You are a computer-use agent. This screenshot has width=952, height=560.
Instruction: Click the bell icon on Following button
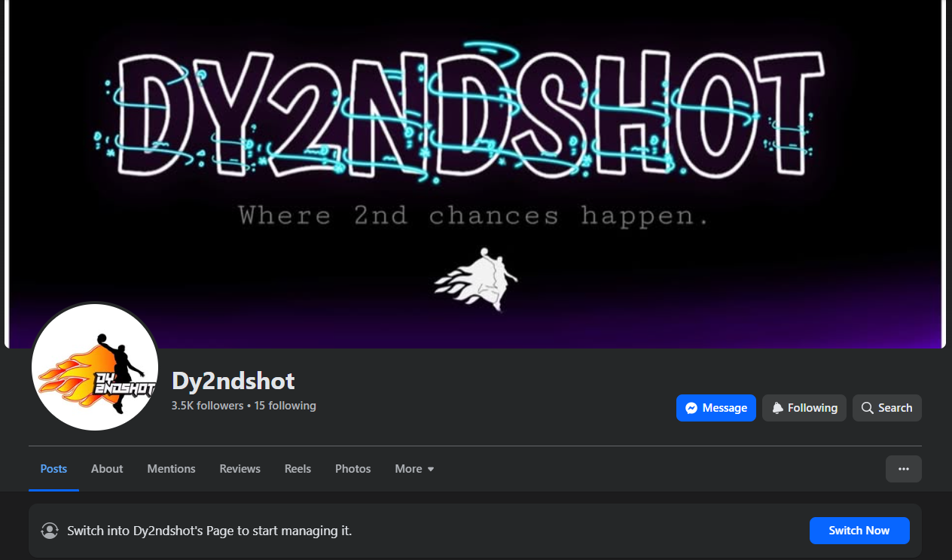click(x=778, y=408)
